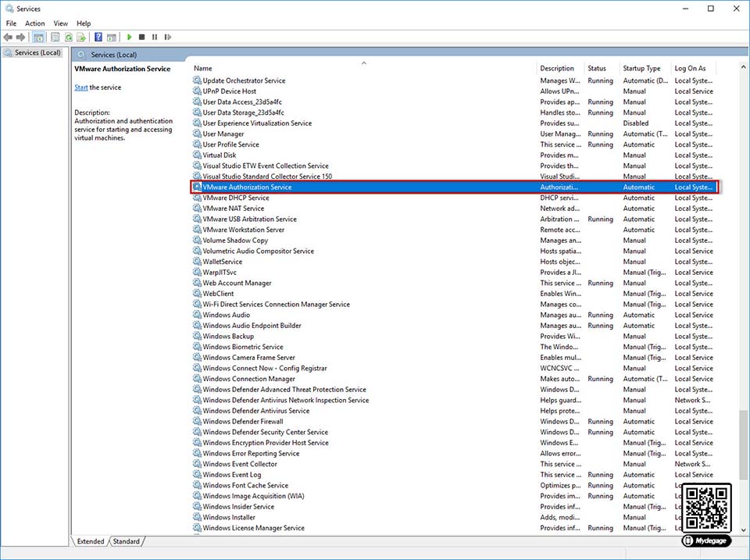Click the Services app icon in the title bar

[9, 9]
